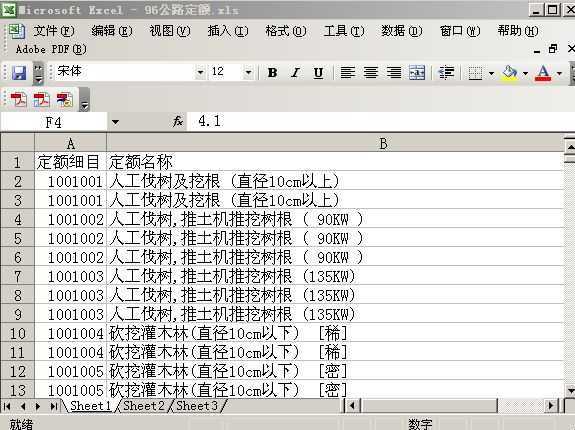This screenshot has height=430, width=575.
Task: Toggle Underline formatting
Action: tap(318, 73)
